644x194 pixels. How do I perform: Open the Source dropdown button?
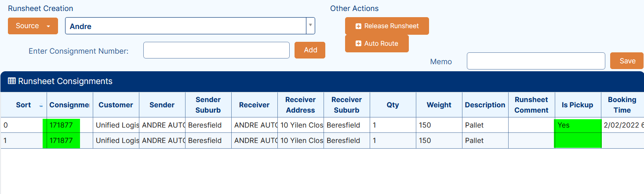[33, 26]
